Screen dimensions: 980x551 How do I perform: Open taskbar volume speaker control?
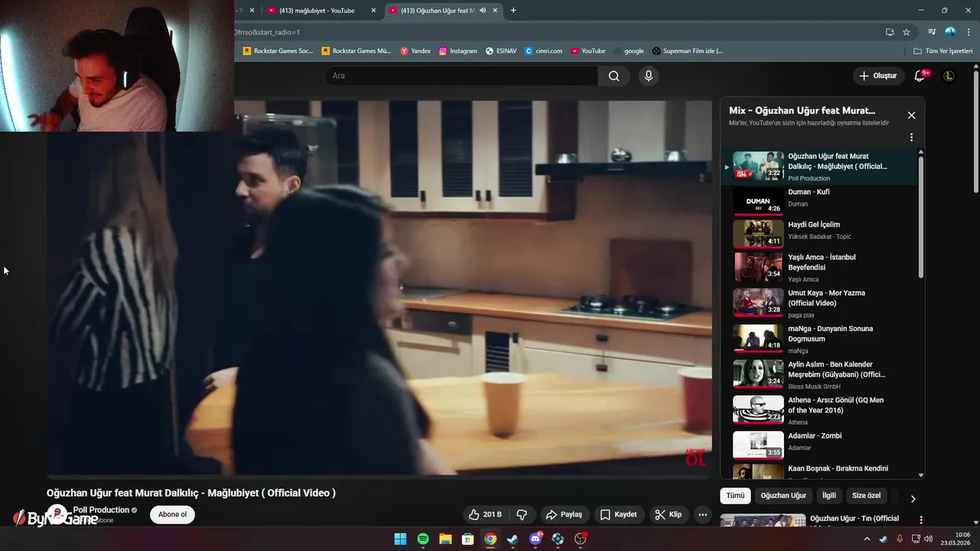click(929, 539)
